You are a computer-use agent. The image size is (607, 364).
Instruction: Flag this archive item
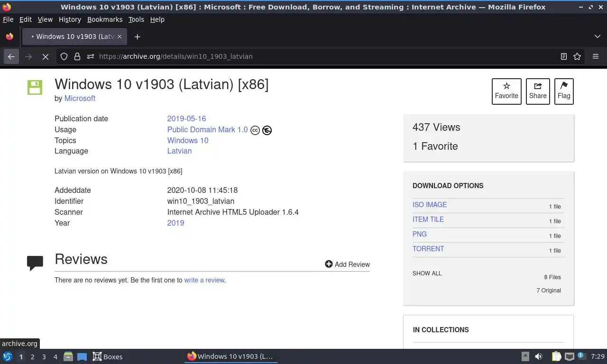click(x=564, y=91)
